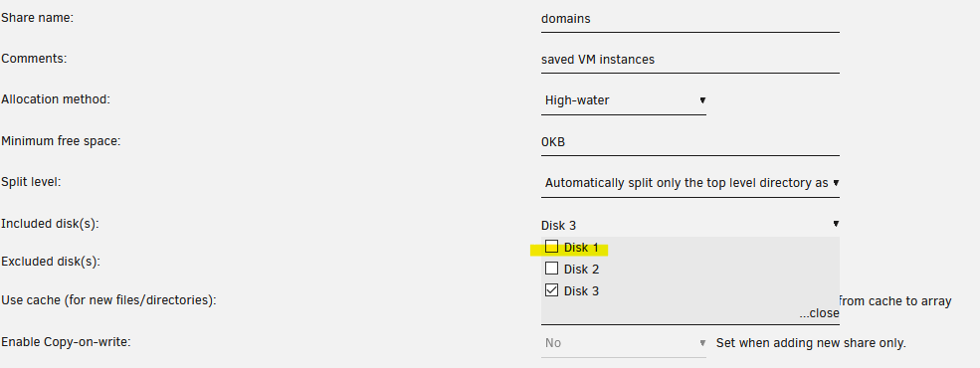Open the Allocation method High-water dropdown
The width and height of the screenshot is (980, 368).
coord(624,100)
